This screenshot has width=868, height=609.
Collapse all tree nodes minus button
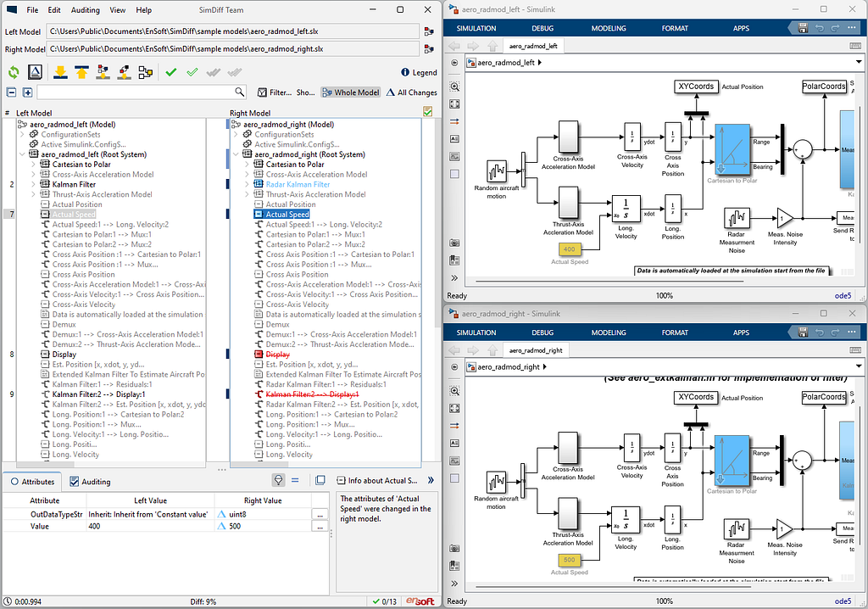pyautogui.click(x=12, y=92)
